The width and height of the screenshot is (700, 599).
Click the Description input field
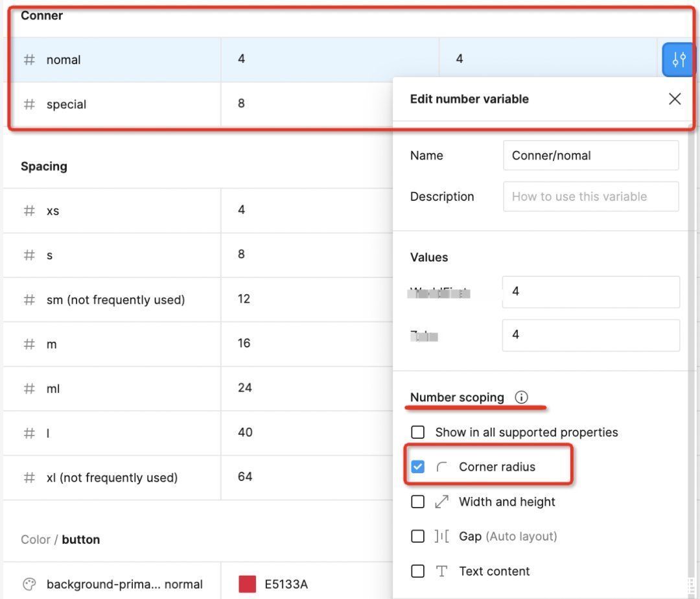590,196
